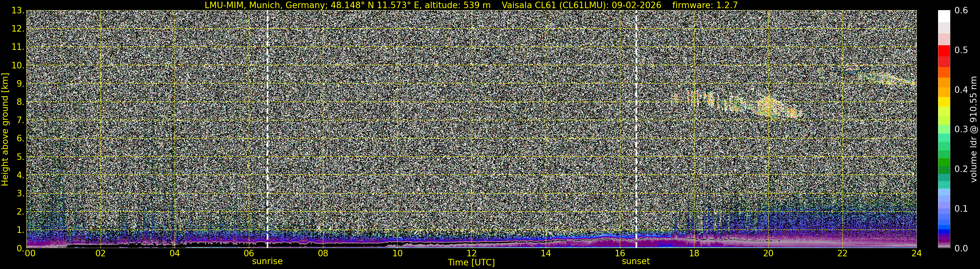
Task: Click the 'Time [UTC]' axis title
Action: pos(471,262)
